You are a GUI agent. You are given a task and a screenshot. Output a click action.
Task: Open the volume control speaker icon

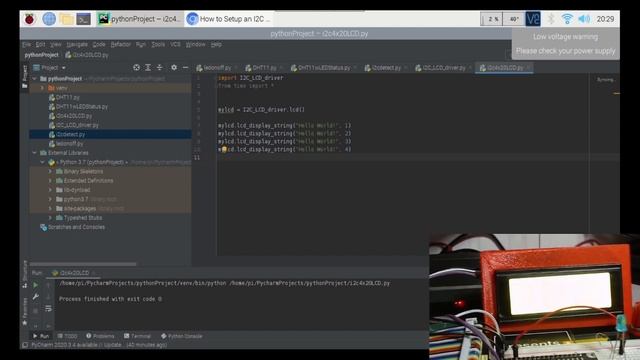tap(584, 19)
